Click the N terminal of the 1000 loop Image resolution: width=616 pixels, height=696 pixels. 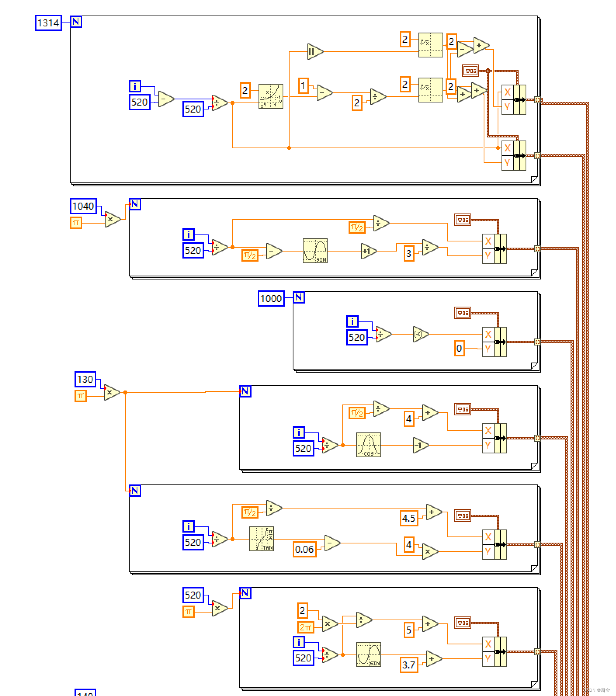coord(299,297)
